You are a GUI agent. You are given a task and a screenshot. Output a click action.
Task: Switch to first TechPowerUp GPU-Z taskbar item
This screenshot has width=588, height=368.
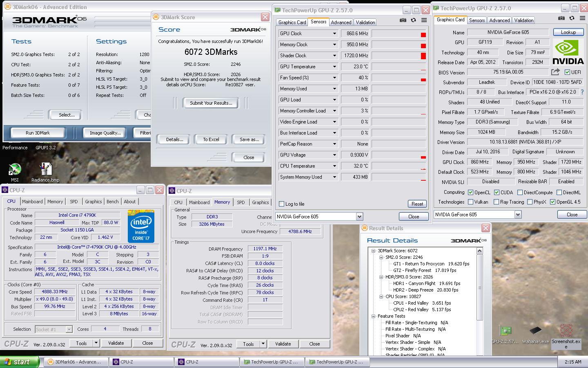pos(272,362)
